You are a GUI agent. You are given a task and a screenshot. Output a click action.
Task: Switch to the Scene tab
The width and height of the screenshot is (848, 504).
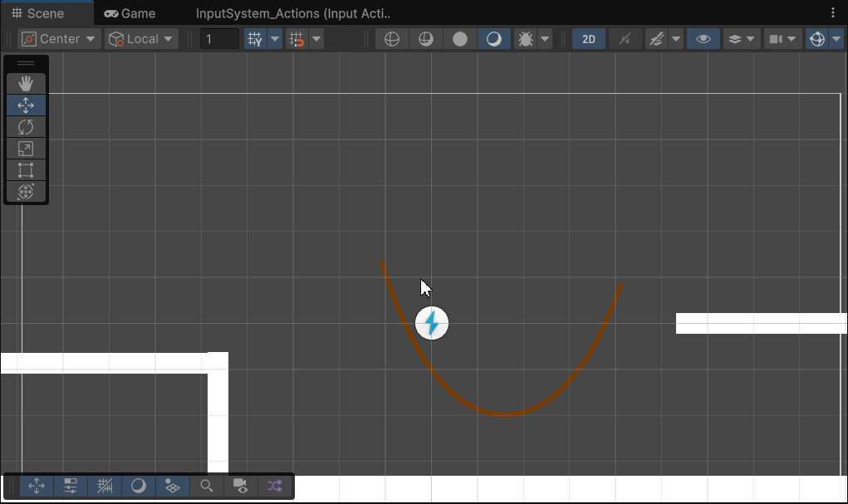pos(38,13)
